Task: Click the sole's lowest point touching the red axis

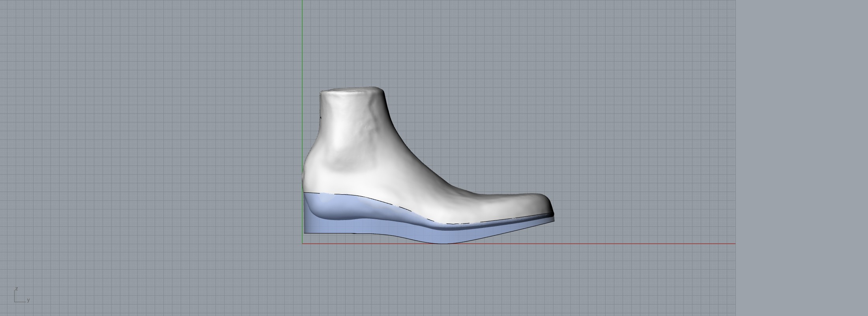Action: point(444,243)
